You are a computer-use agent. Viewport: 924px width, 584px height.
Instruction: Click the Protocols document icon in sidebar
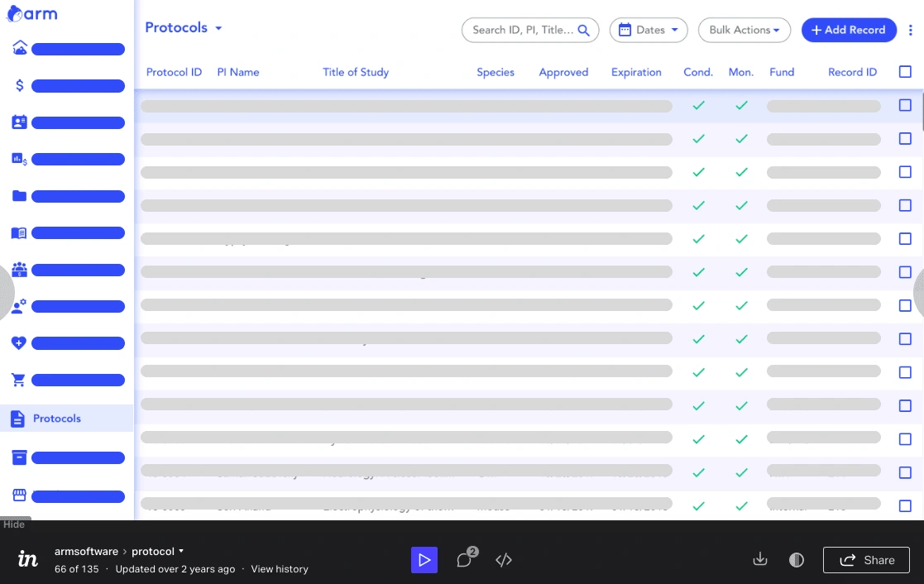17,419
